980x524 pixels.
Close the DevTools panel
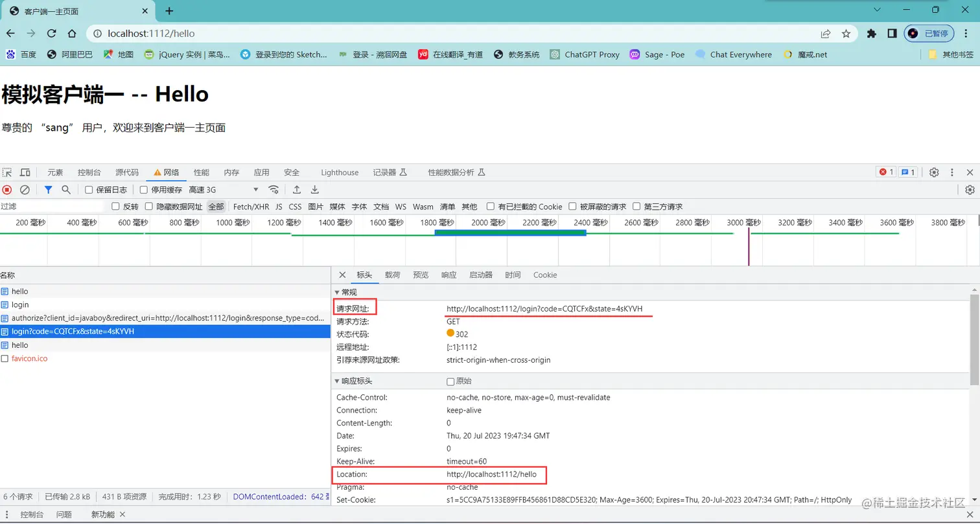point(970,172)
